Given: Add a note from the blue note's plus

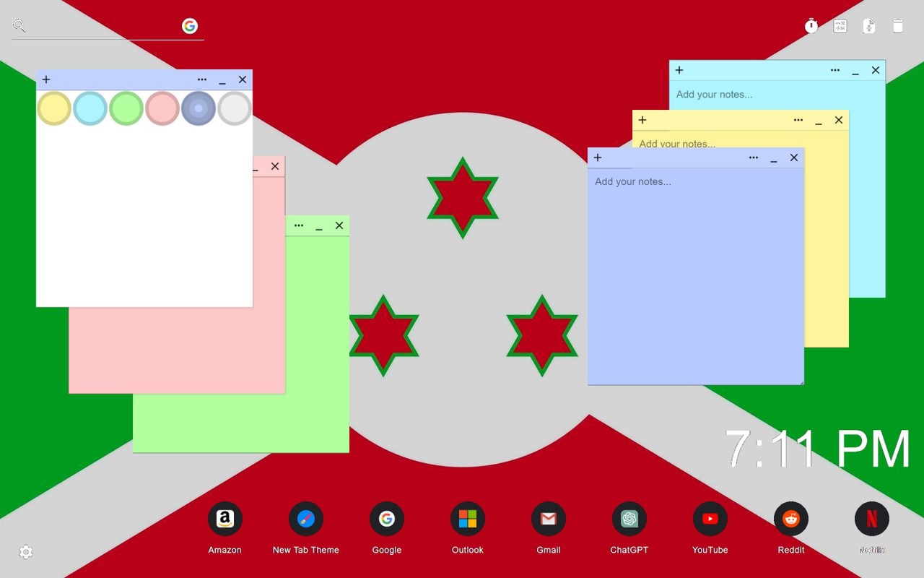Looking at the screenshot, I should (598, 158).
